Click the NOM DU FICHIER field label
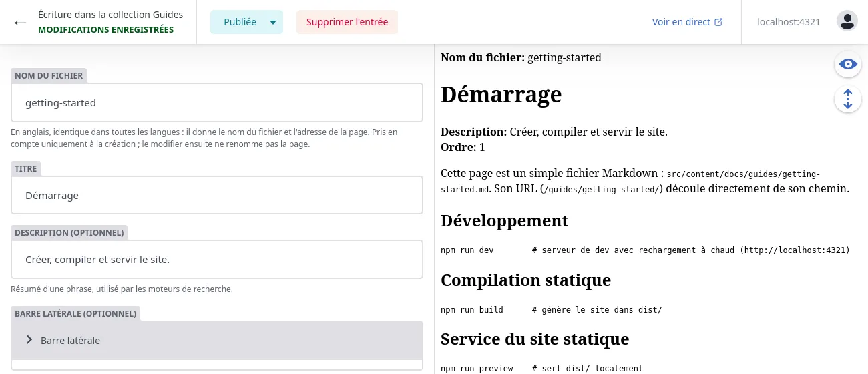This screenshot has height=374, width=868. click(49, 75)
